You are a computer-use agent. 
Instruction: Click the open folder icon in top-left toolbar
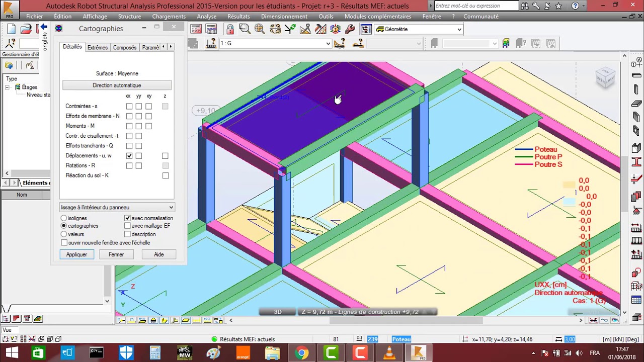point(26,29)
